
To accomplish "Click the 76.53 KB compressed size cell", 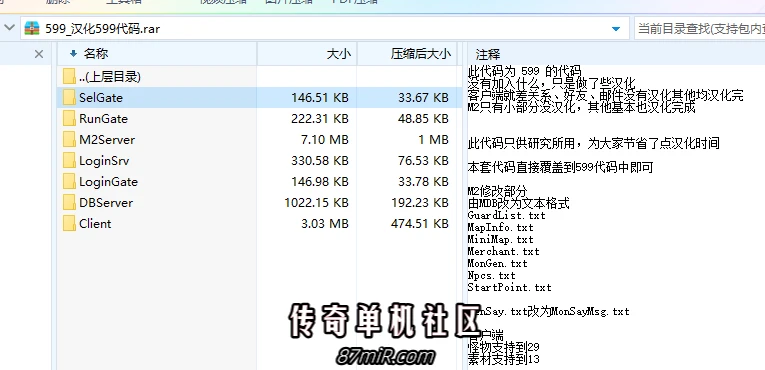I will (423, 161).
